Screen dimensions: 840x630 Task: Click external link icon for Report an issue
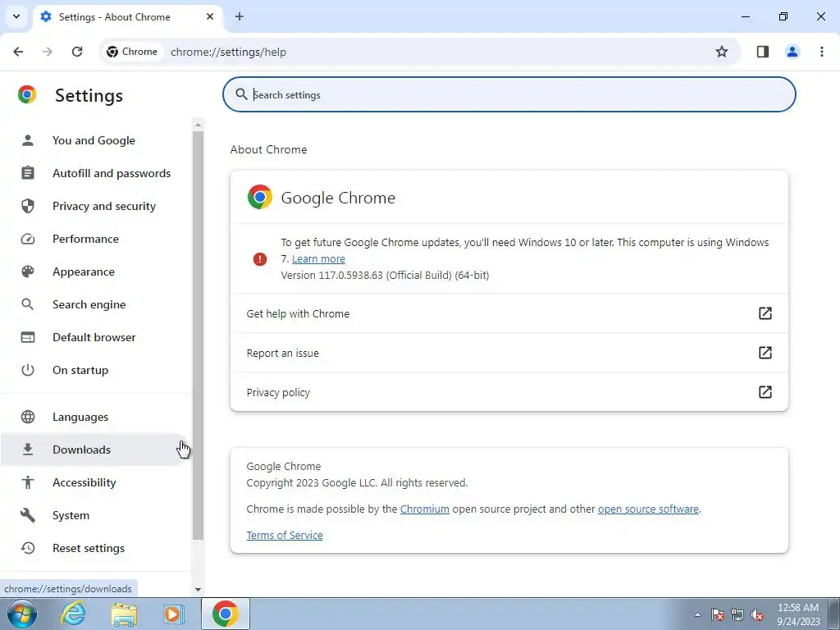coord(765,353)
